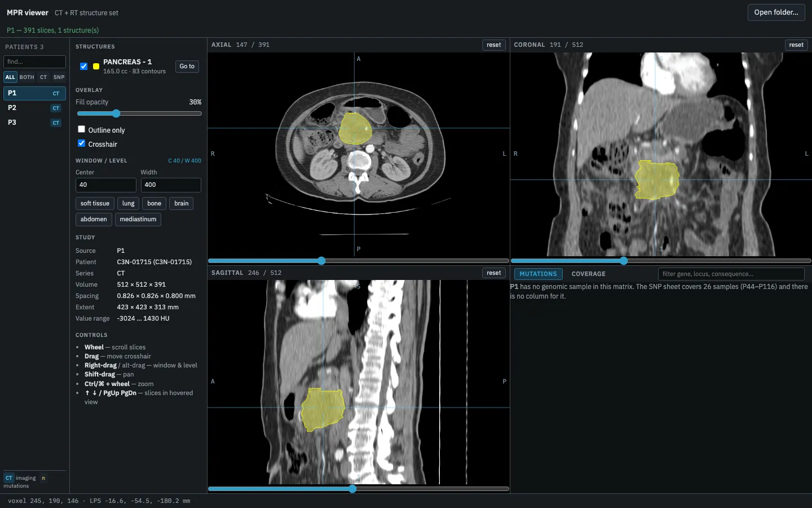Focus the patient find field
The height and width of the screenshot is (508, 812).
35,62
